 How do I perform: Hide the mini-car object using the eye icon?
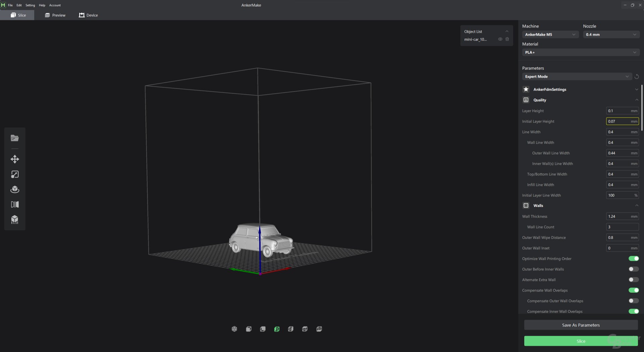pyautogui.click(x=500, y=39)
